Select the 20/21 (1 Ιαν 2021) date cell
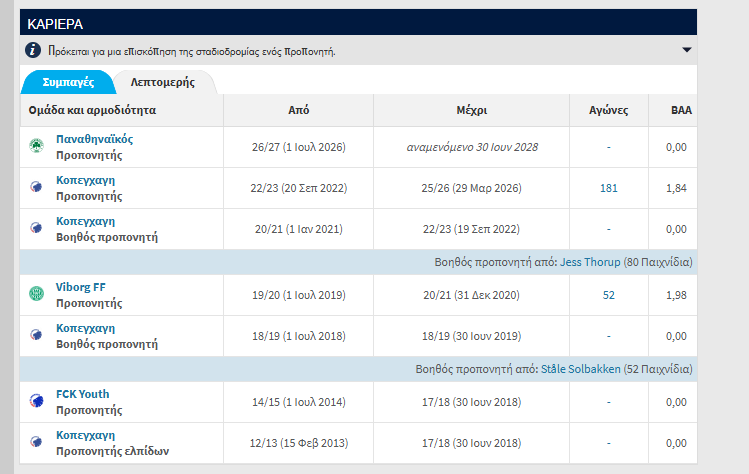 pos(299,229)
